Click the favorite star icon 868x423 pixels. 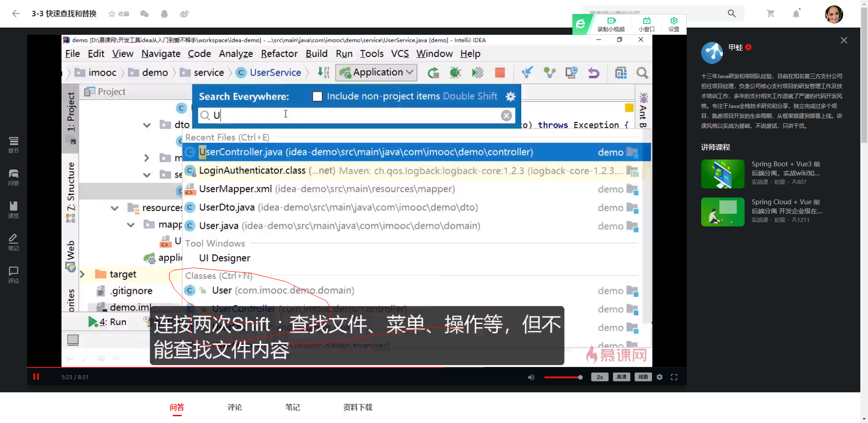click(112, 14)
